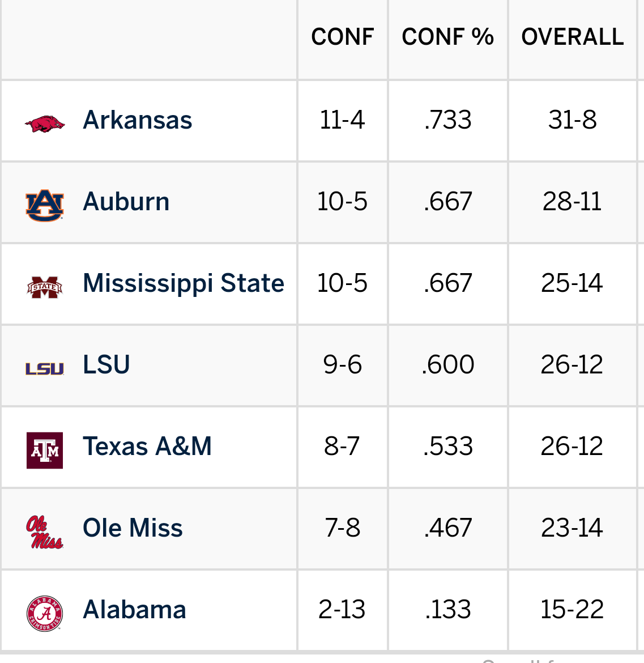644x663 pixels.
Task: Sort by the CONF % column header
Action: 447,37
